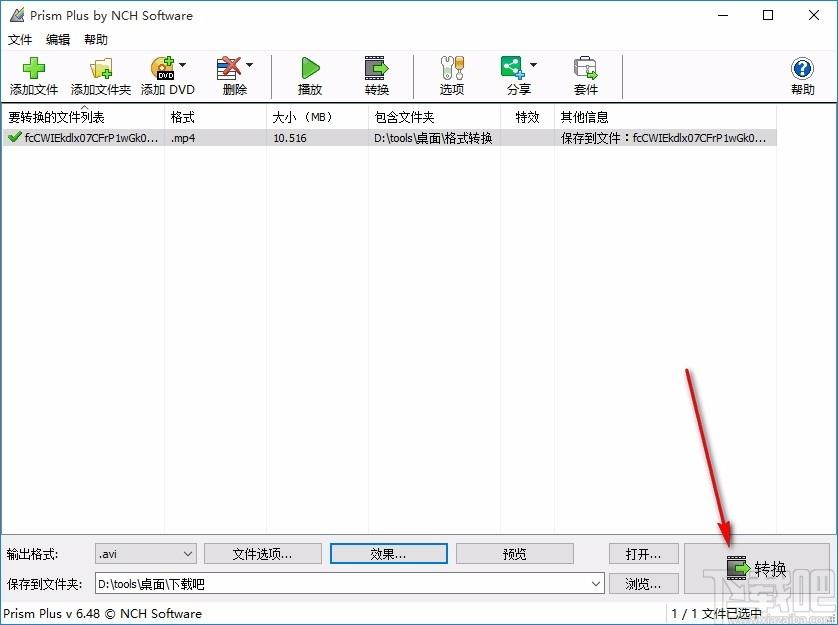Click the Delete (删除) toolbar icon
The width and height of the screenshot is (838, 625).
coord(229,68)
